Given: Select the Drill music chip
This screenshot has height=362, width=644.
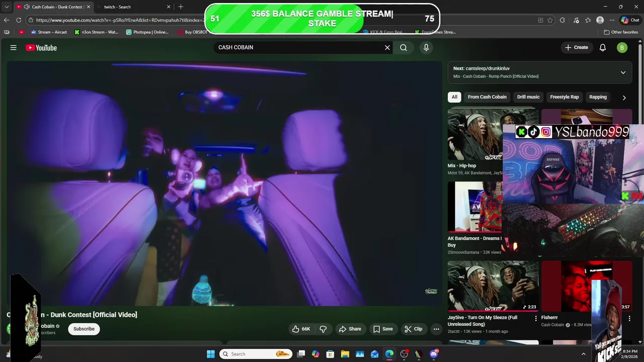Looking at the screenshot, I should (x=528, y=97).
